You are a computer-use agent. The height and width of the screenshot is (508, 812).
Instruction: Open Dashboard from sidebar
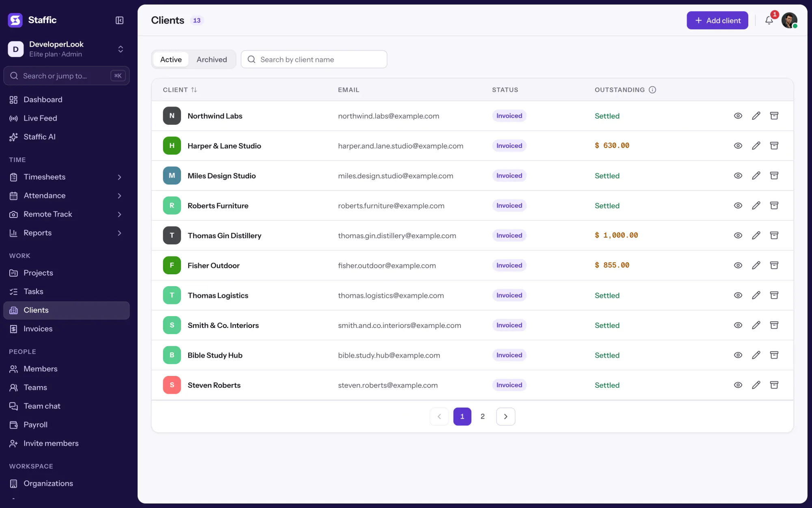click(x=66, y=100)
